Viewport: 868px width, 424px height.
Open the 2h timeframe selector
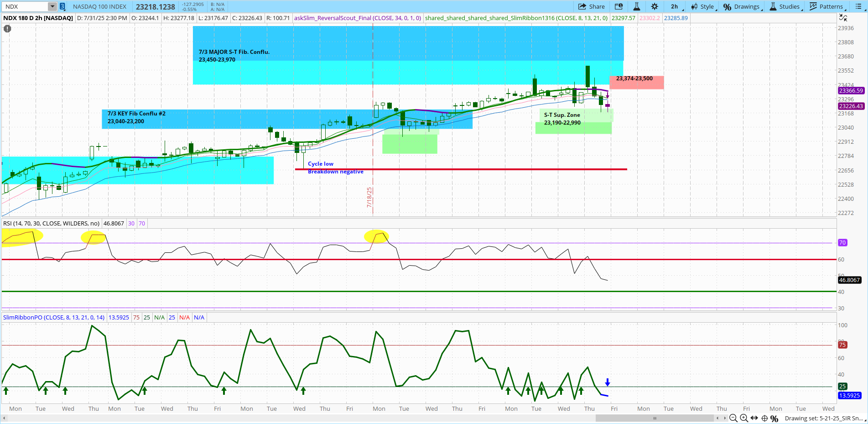click(675, 6)
